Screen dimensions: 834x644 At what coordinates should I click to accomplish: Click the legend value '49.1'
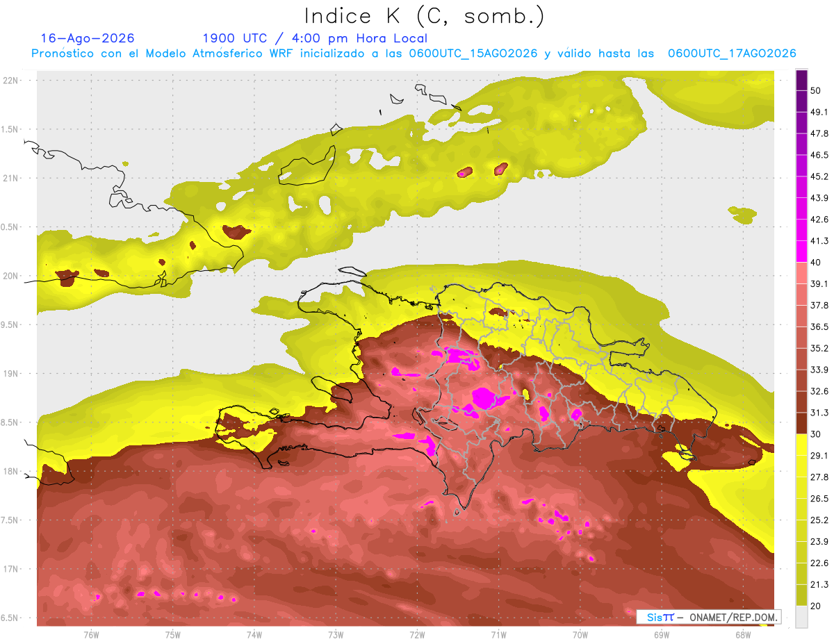(819, 112)
